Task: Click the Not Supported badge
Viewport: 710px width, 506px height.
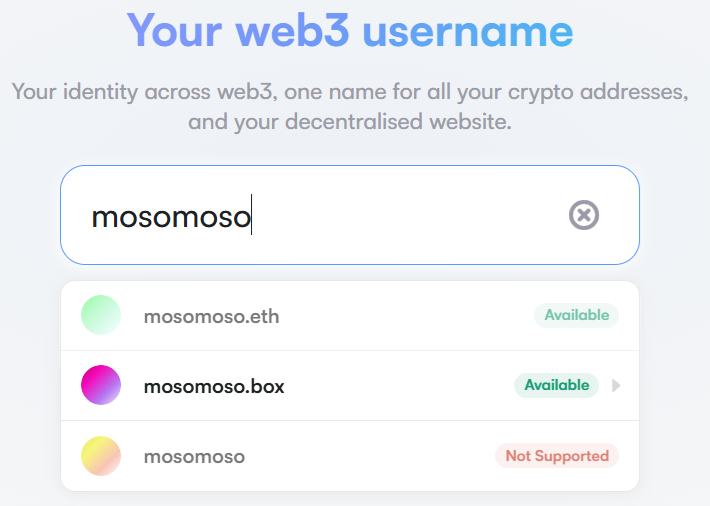Action: pos(557,456)
